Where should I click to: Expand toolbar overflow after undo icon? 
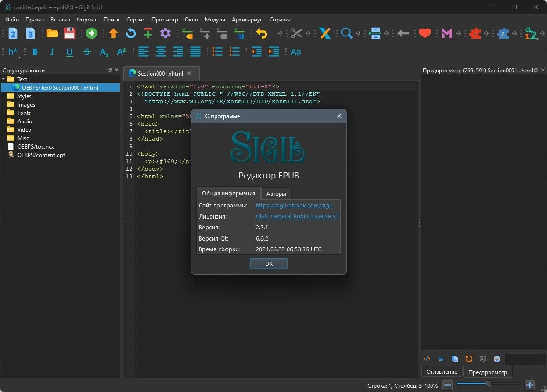pyautogui.click(x=280, y=34)
